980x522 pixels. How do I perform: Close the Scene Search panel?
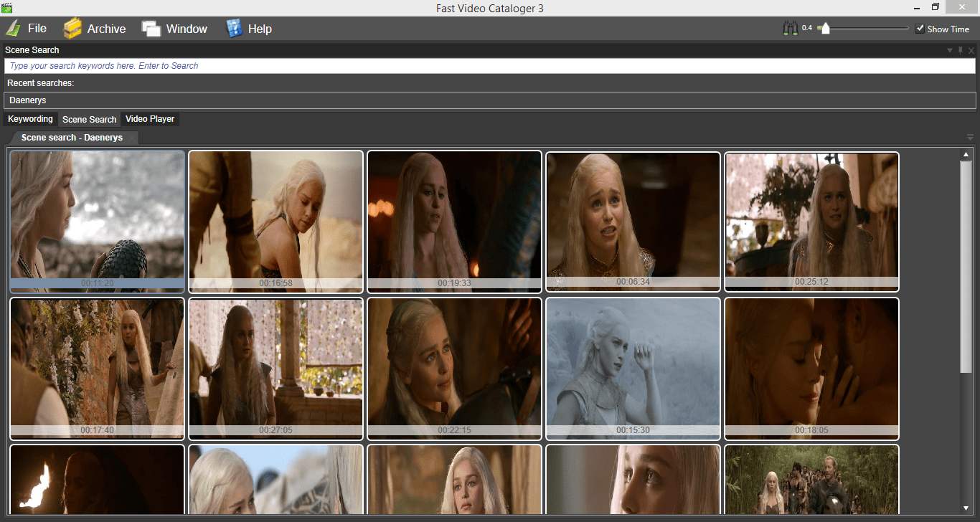[x=971, y=50]
